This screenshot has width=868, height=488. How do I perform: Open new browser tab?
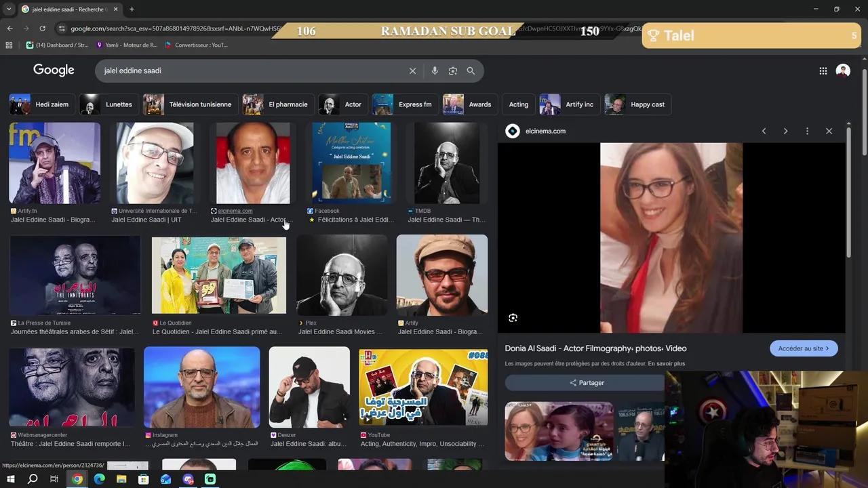click(132, 9)
